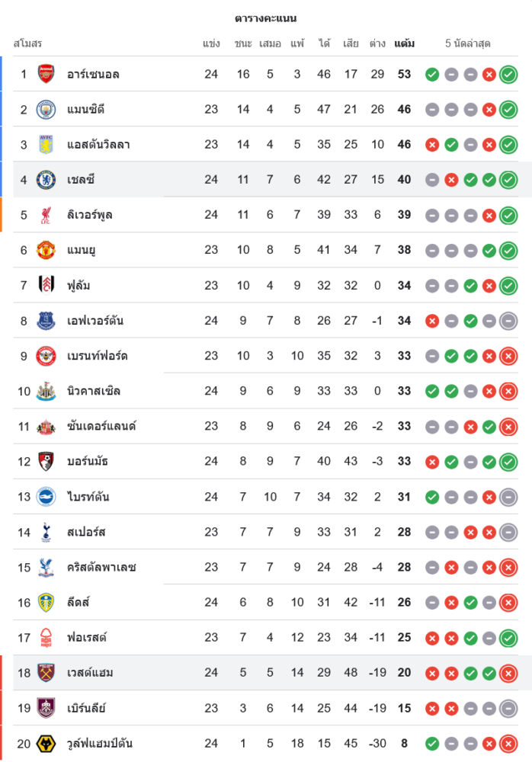
Task: Open the แอสตันวิลลา team link
Action: (x=98, y=144)
